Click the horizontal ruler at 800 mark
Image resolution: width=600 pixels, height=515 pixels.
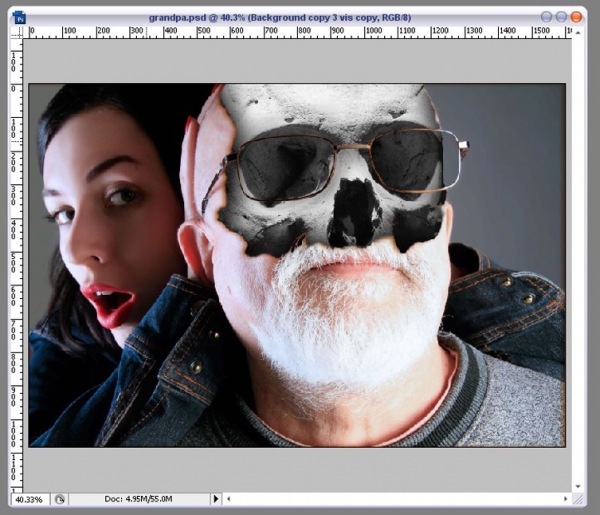pyautogui.click(x=305, y=31)
